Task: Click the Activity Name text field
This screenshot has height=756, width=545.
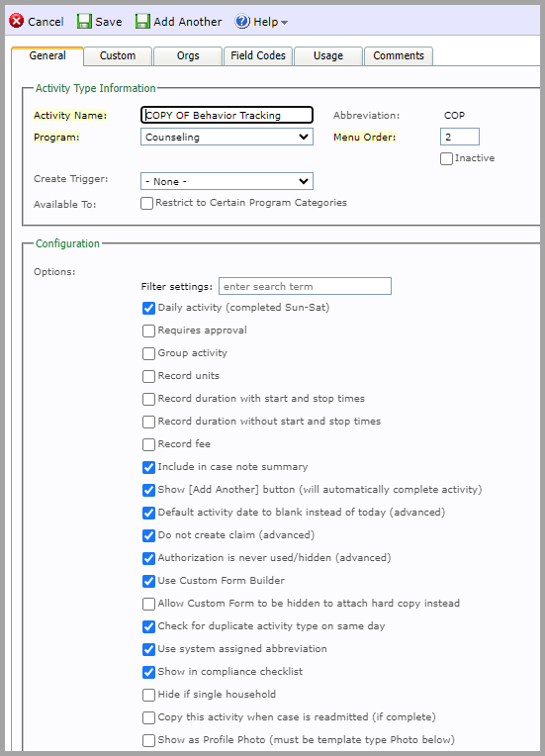Action: click(x=227, y=115)
